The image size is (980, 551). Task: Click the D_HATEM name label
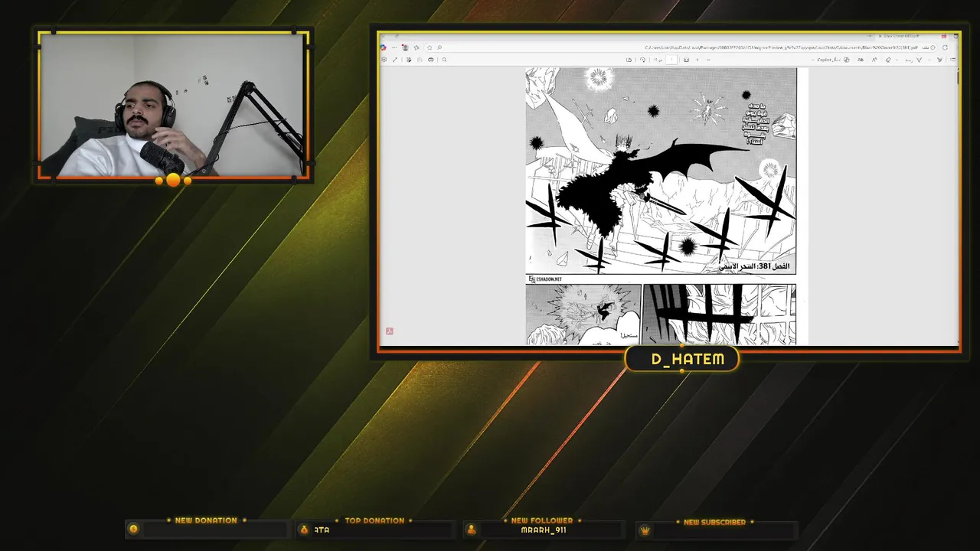(x=688, y=359)
